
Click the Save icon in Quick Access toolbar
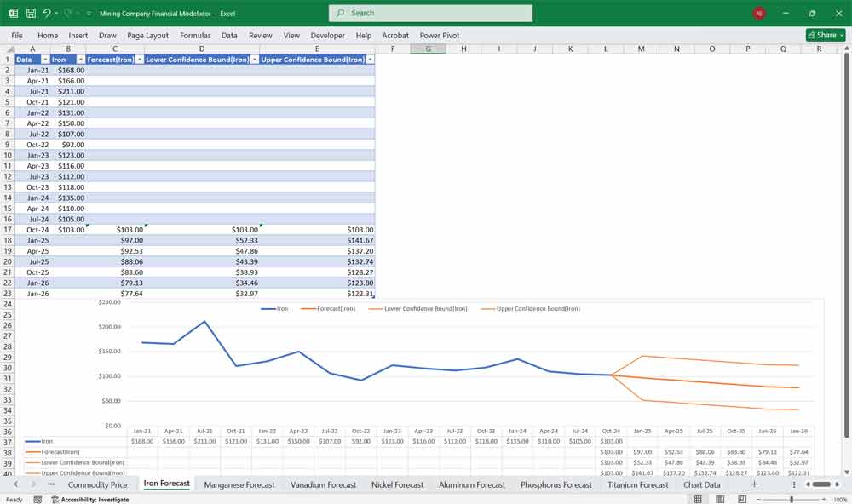(31, 13)
